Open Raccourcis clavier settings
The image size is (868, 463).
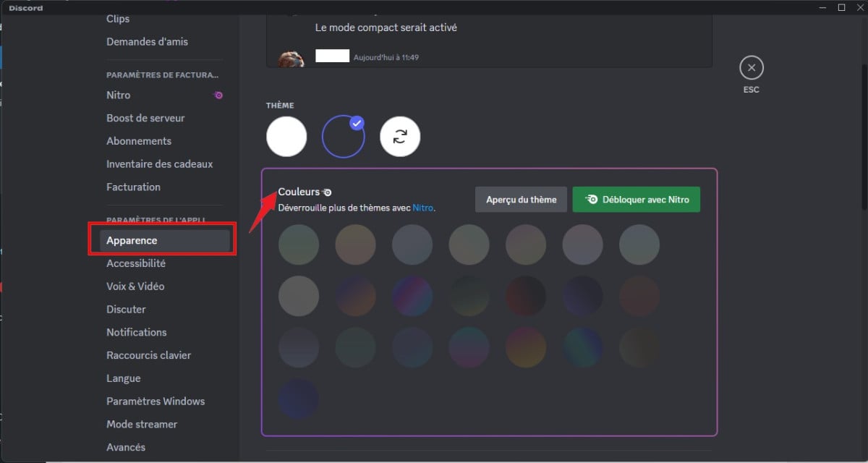point(149,355)
